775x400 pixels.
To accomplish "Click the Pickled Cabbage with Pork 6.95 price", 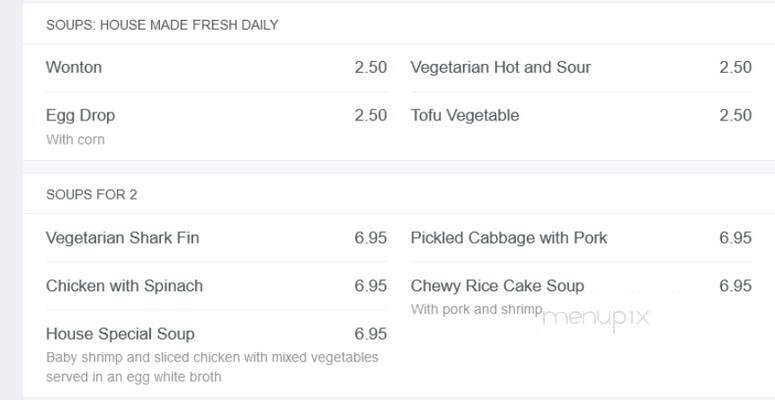I will (735, 238).
